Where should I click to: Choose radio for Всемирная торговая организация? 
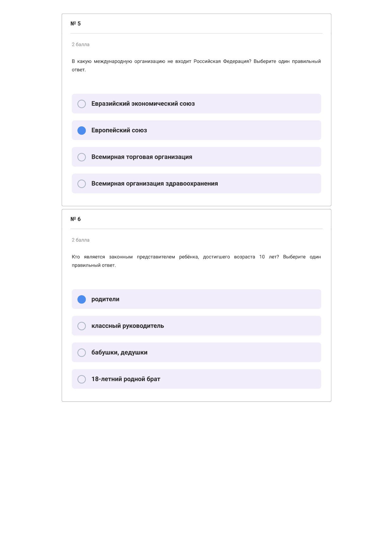[82, 157]
